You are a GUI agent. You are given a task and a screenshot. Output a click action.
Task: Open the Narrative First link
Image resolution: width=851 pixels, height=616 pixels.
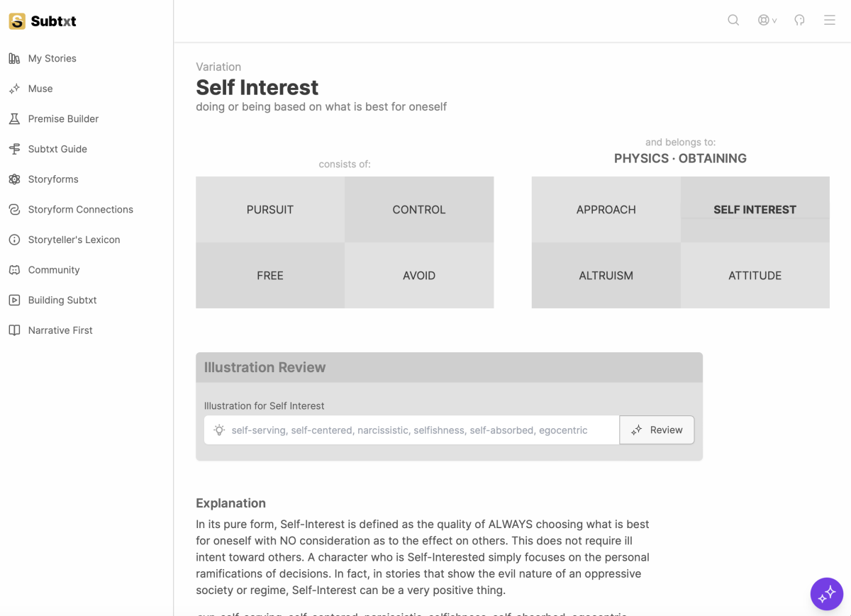point(60,330)
